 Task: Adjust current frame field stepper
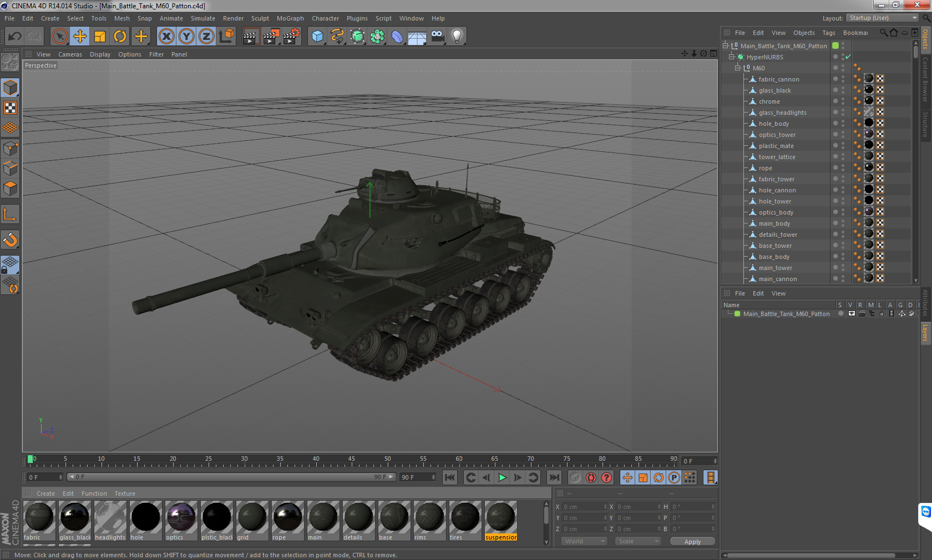click(715, 461)
